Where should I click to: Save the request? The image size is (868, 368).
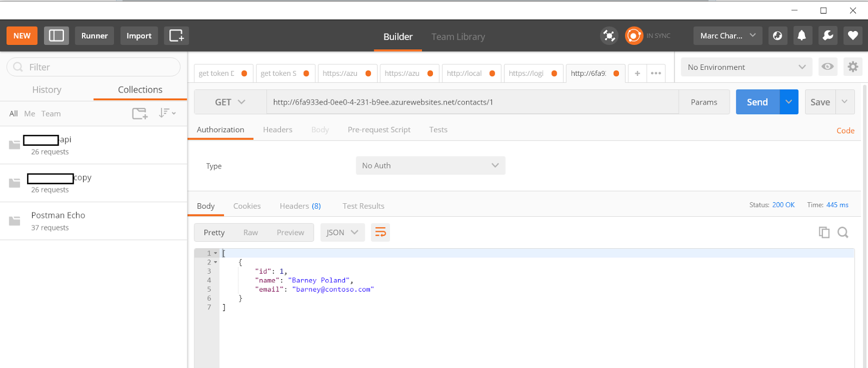pyautogui.click(x=820, y=102)
